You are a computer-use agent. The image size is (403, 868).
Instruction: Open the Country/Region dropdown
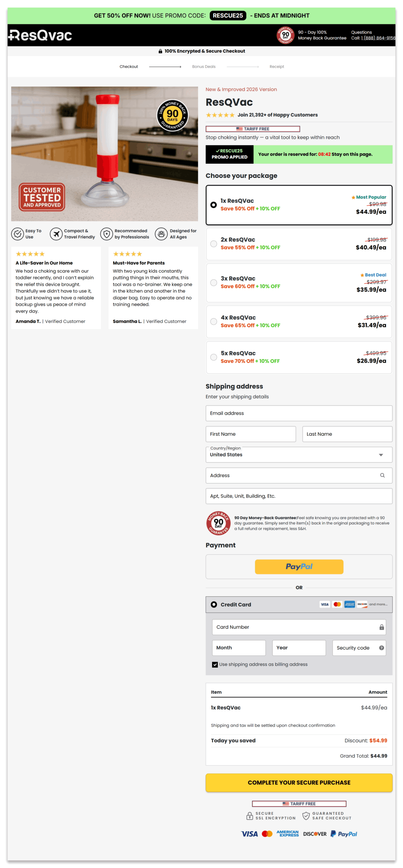(299, 455)
